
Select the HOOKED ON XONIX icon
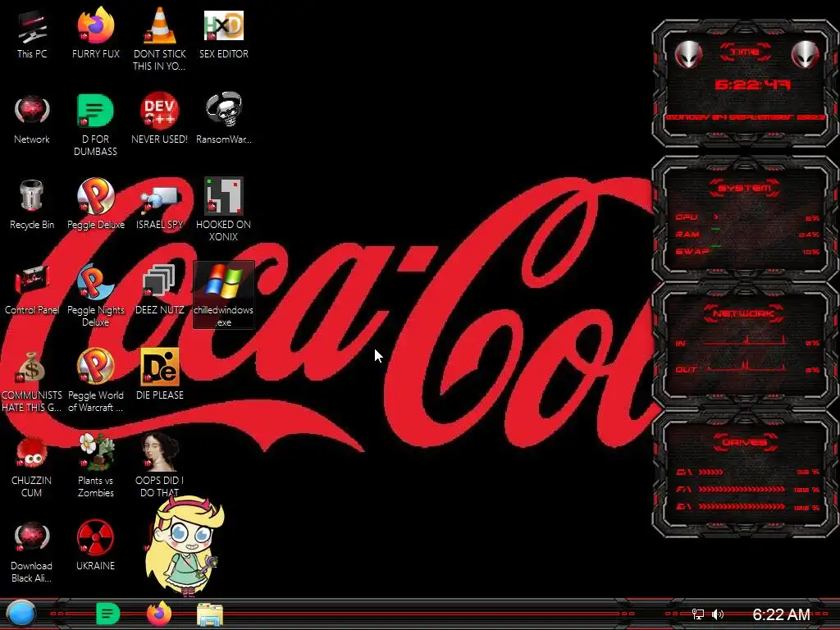point(223,210)
